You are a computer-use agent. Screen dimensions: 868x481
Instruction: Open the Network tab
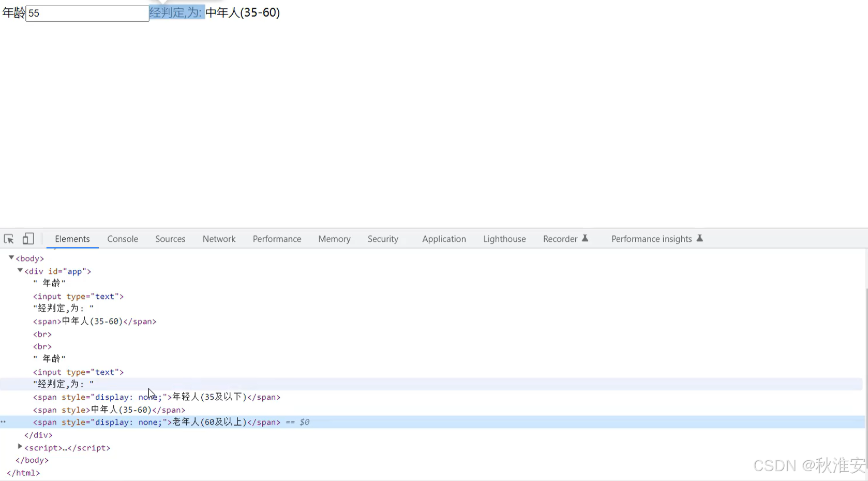point(219,239)
